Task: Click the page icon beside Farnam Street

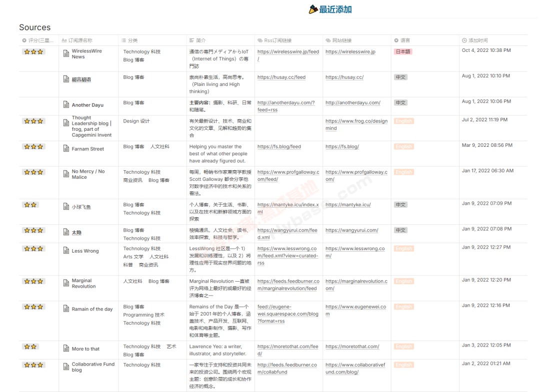Action: tap(66, 148)
